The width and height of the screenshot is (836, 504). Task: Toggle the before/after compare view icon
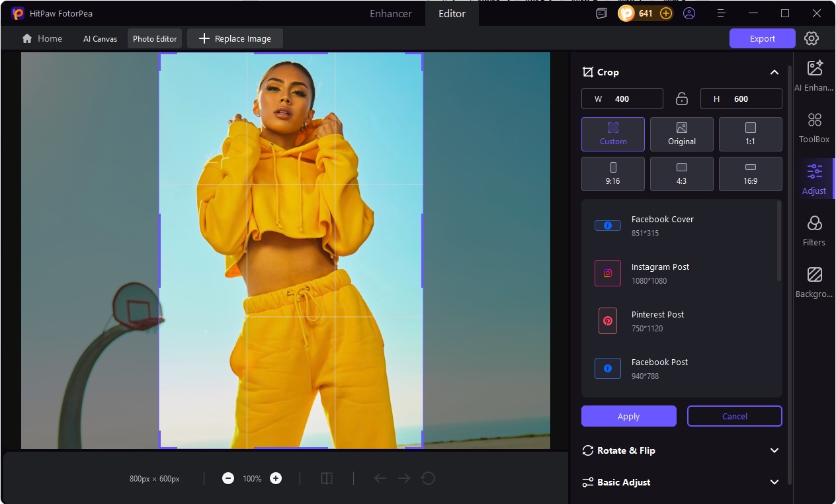coord(327,478)
